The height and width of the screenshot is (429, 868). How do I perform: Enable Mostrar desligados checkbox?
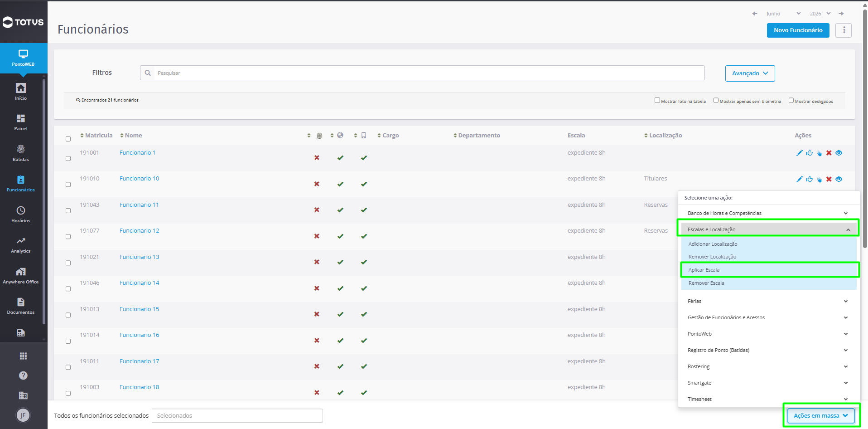click(791, 100)
